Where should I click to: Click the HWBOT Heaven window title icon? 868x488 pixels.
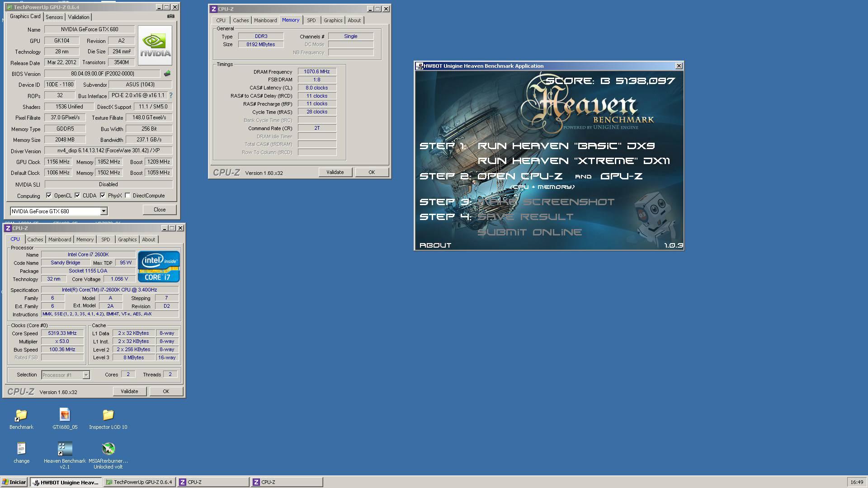point(420,66)
